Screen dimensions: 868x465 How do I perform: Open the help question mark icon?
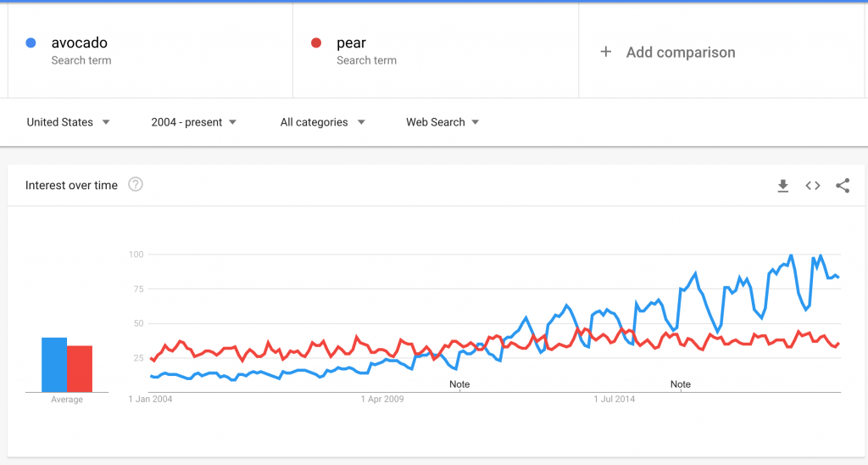click(136, 185)
